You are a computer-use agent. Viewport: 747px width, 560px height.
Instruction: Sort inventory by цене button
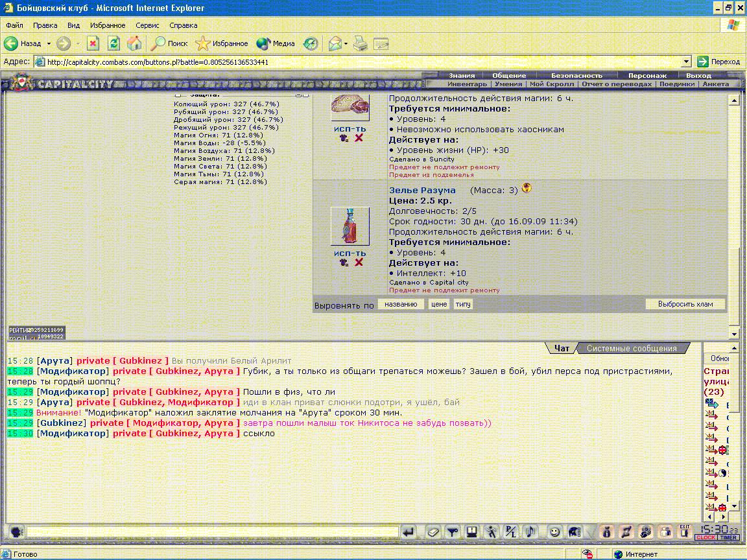[439, 304]
